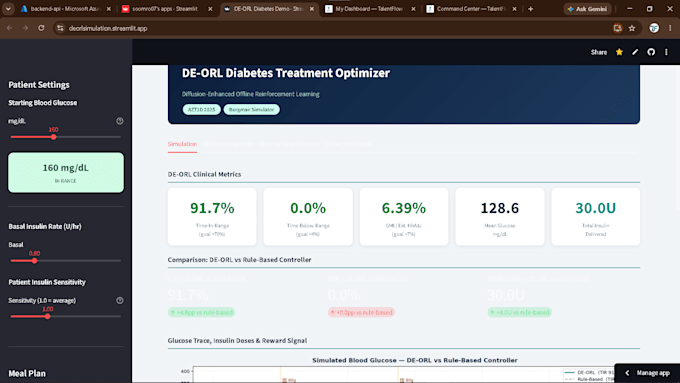Show help for Starting Blood Glucose mg/dL
This screenshot has height=383, width=680.
click(x=120, y=121)
